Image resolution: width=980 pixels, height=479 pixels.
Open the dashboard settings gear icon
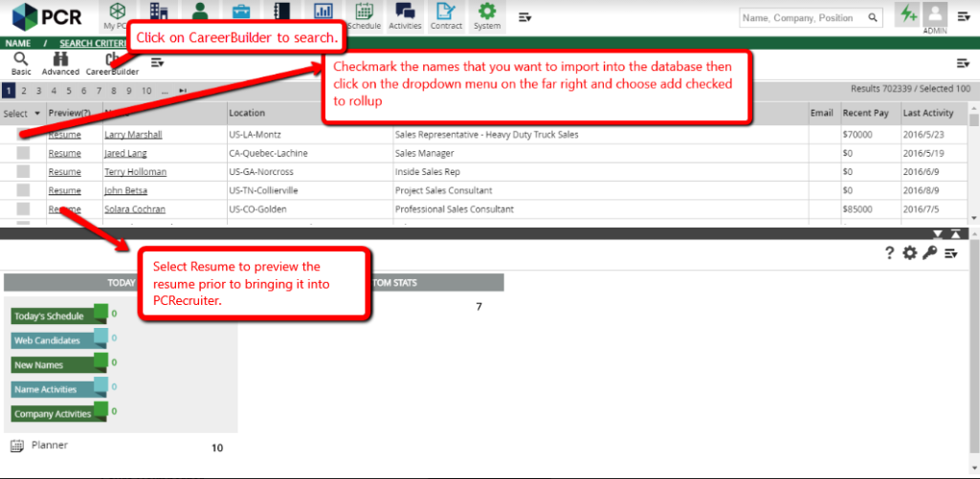[x=910, y=253]
